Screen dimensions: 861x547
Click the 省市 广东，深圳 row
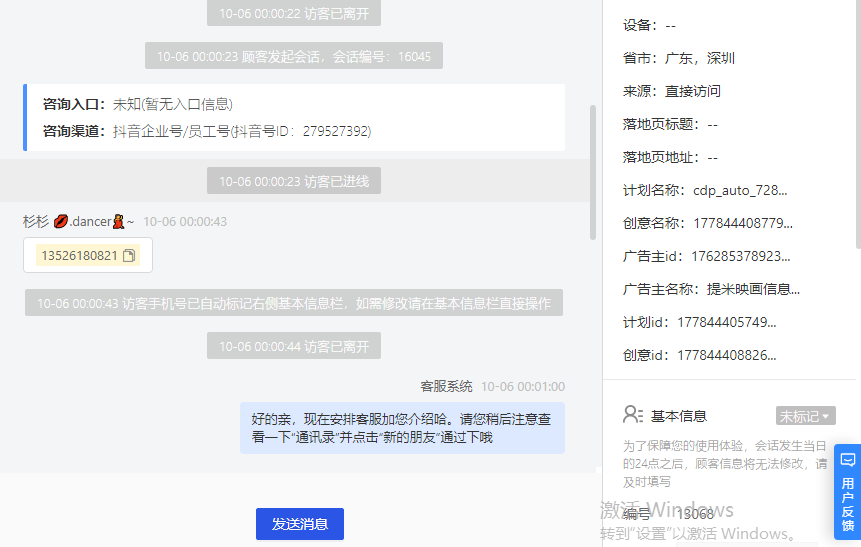pyautogui.click(x=679, y=58)
